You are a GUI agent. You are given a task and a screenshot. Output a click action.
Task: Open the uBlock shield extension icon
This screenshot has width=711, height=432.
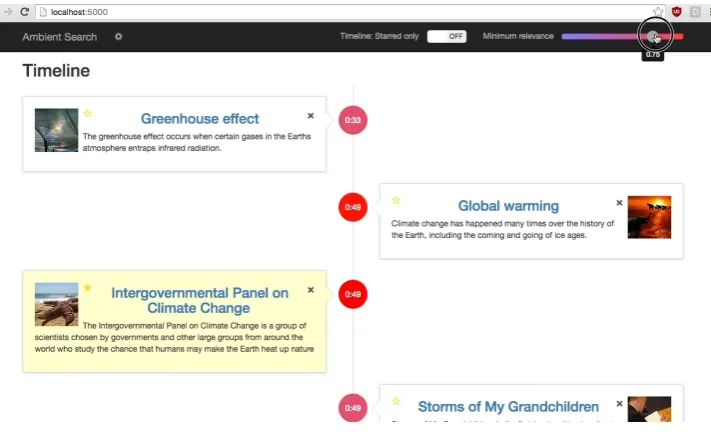(x=677, y=12)
